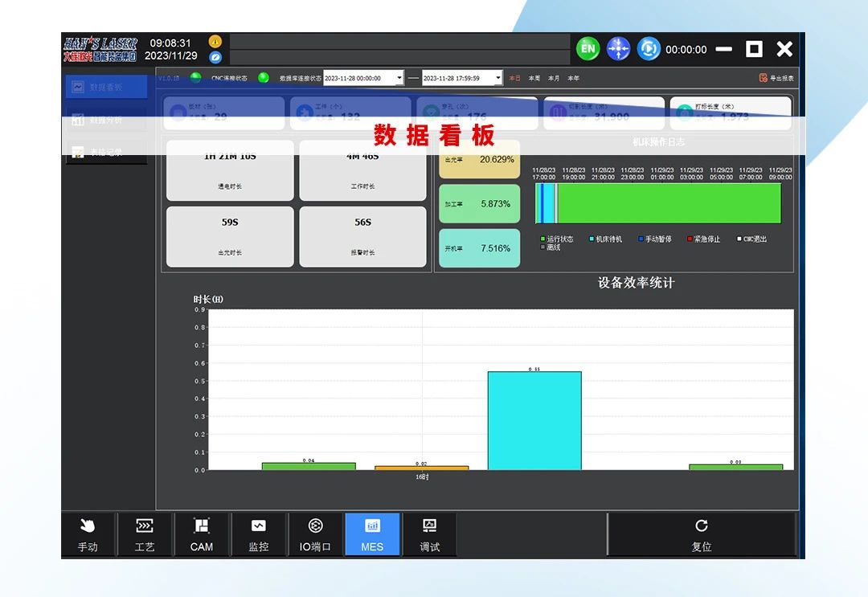Open the start date dropdown 2023-11-28 00:00:00
Viewport: 868px width, 597px height.
398,78
